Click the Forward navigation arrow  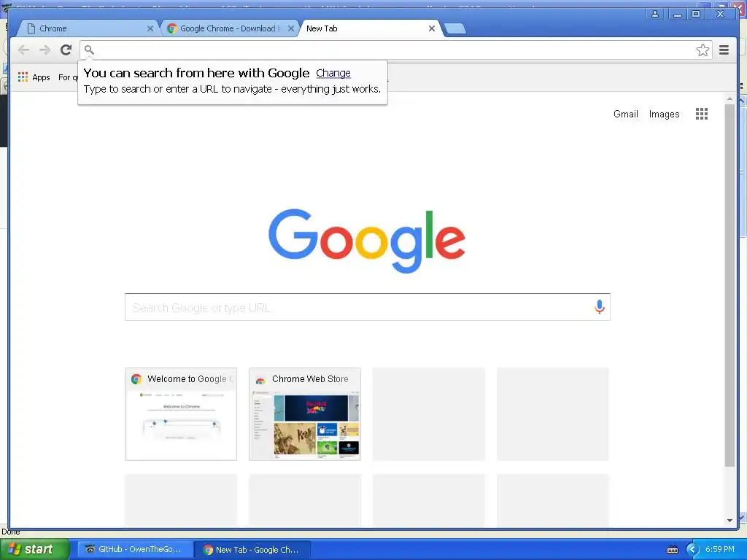click(44, 50)
